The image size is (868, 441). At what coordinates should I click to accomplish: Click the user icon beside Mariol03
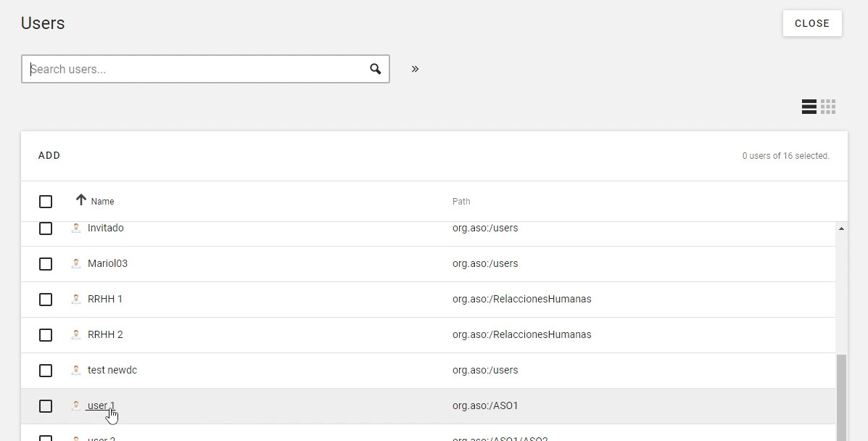pos(76,263)
